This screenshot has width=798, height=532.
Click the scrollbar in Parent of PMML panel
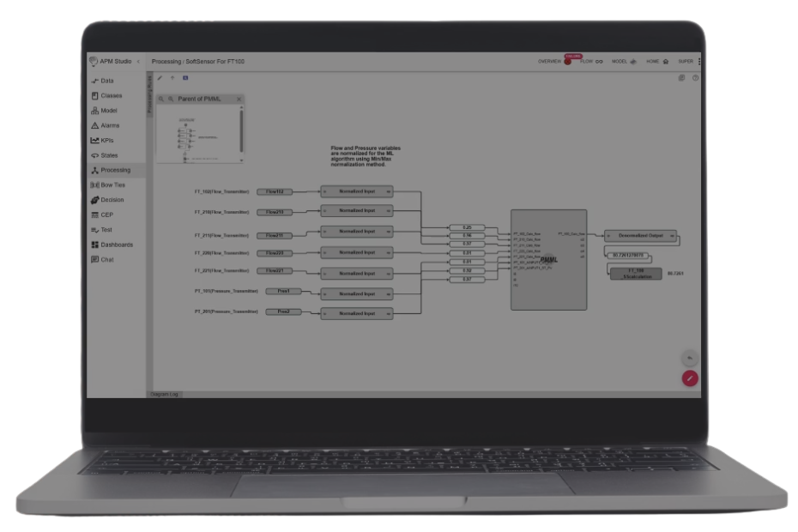coord(241,129)
